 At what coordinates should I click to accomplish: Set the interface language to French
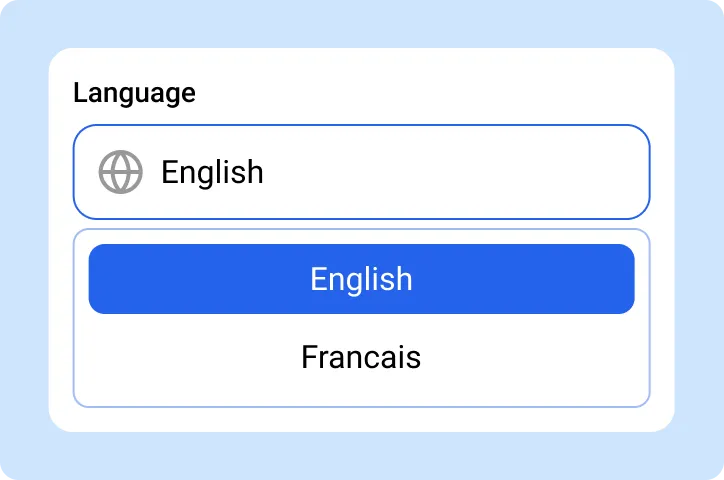(361, 357)
